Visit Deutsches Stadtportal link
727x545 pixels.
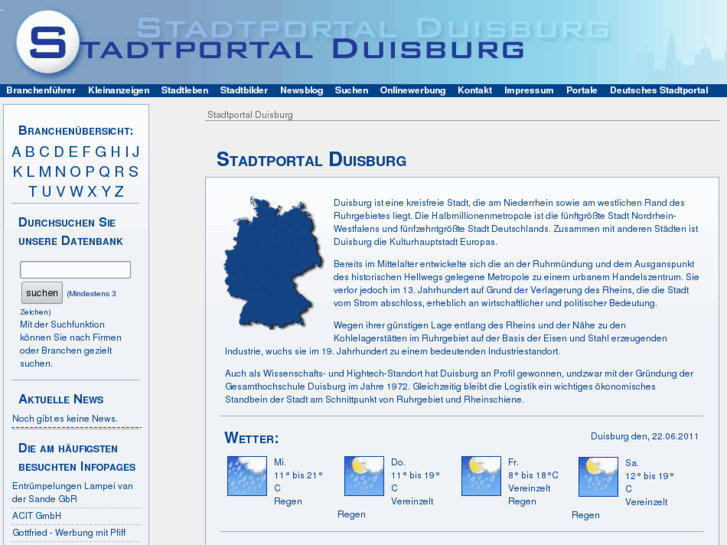(659, 90)
